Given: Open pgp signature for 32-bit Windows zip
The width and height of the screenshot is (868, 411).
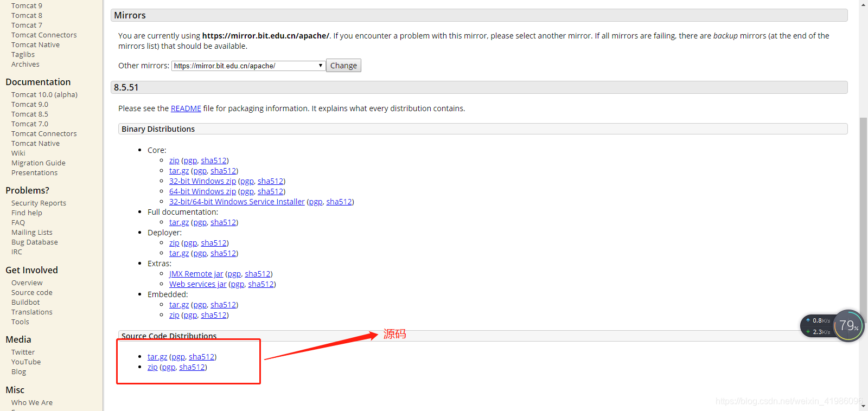Looking at the screenshot, I should (247, 181).
